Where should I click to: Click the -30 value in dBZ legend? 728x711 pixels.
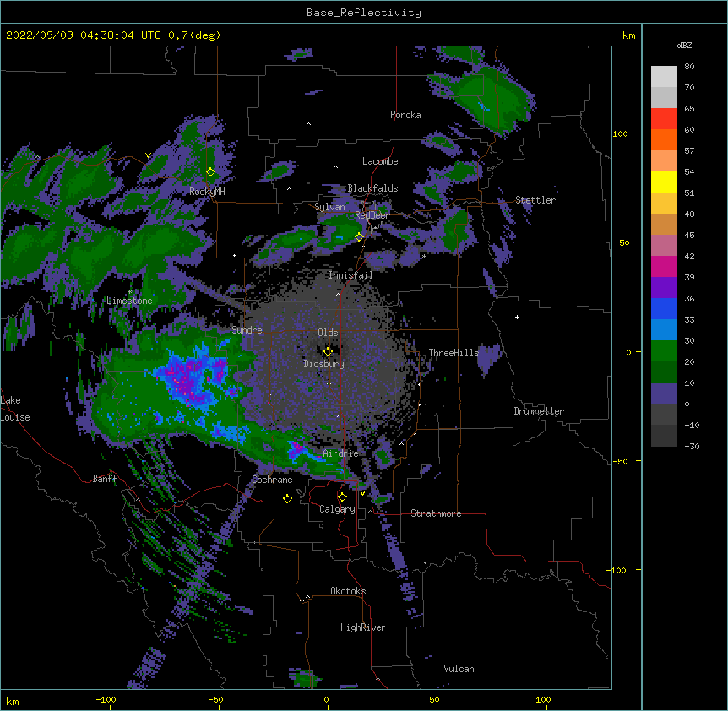[x=692, y=446]
